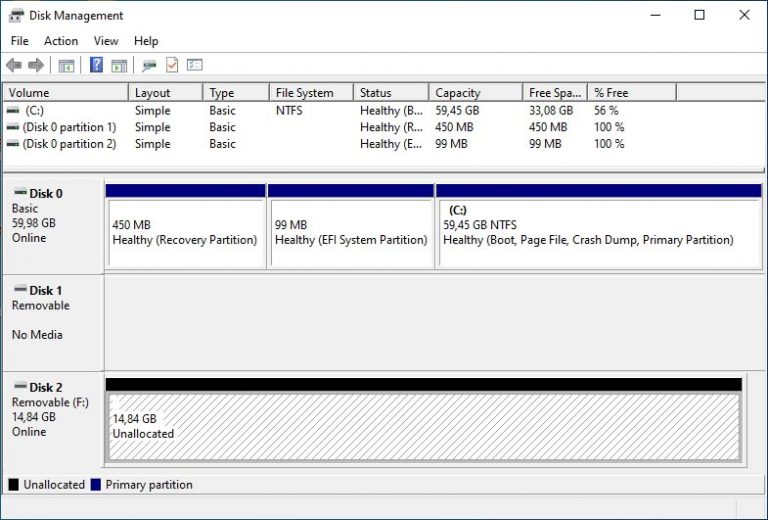Click the drive icon beside (C:) volume
Viewport: 768px width, 520px height.
13,111
